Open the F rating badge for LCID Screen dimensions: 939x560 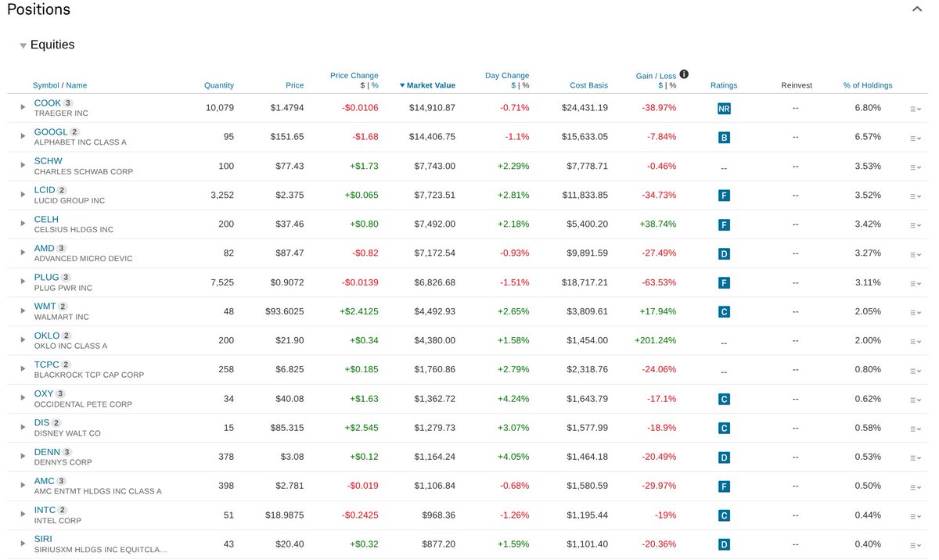(x=724, y=196)
